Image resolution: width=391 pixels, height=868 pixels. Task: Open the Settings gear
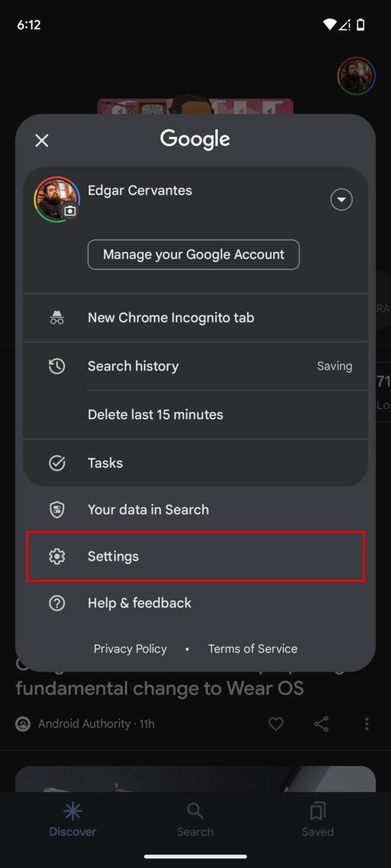[x=113, y=556]
